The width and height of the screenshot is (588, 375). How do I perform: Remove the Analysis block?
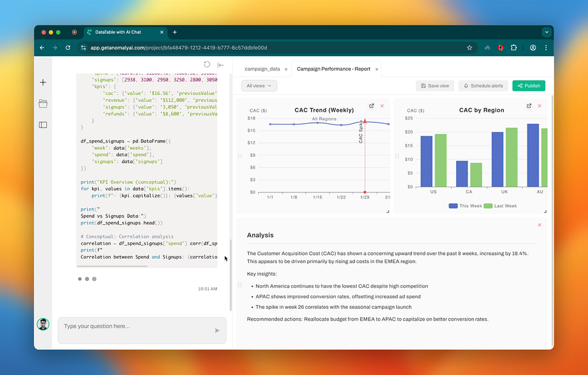tap(540, 225)
